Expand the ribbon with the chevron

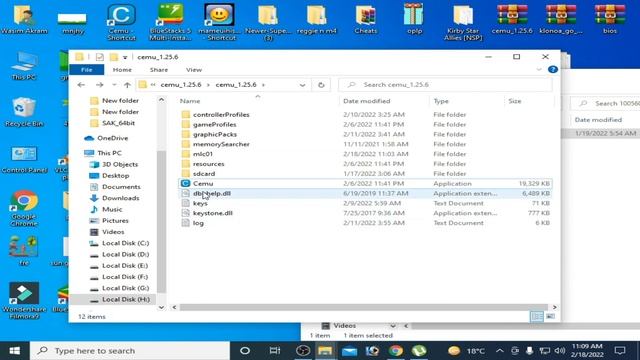pos(539,70)
